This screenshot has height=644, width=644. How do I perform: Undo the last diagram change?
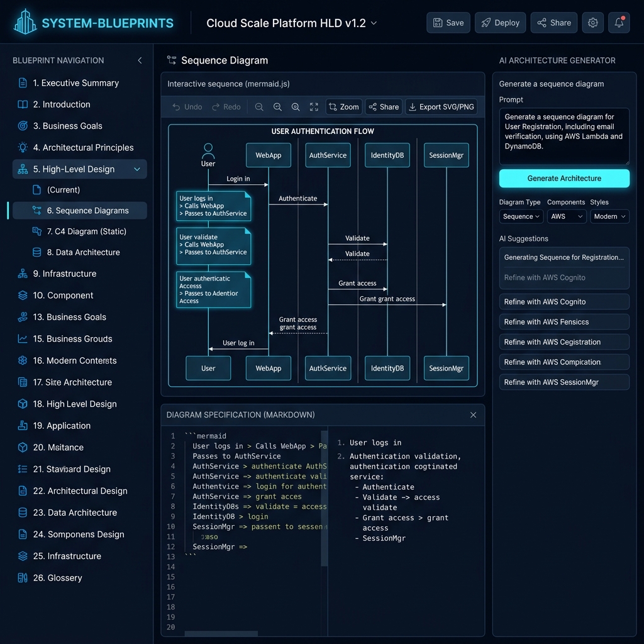click(187, 107)
